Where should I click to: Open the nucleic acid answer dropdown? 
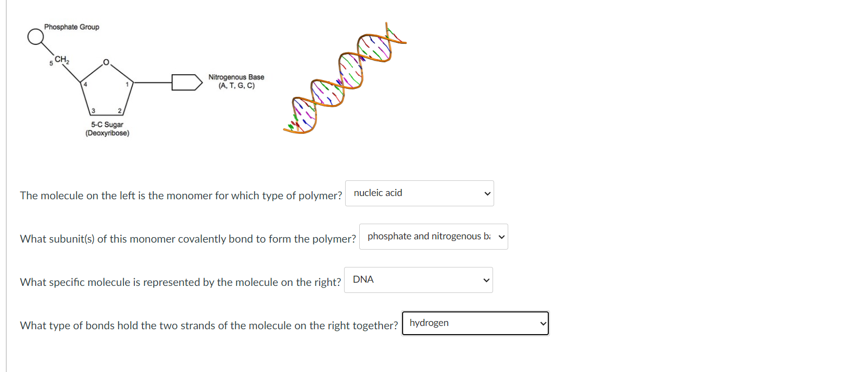pos(419,193)
